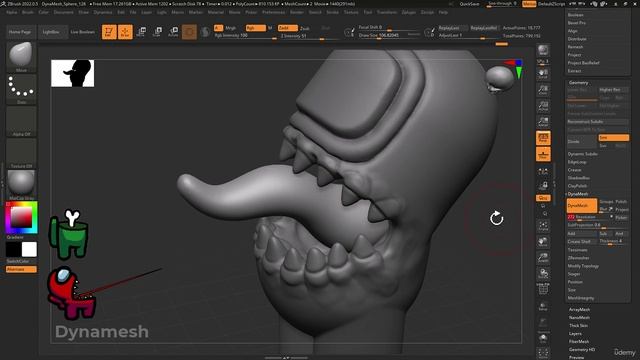This screenshot has width=640, height=360.
Task: Toggle the Smt option next to Divide
Action: (x=613, y=138)
